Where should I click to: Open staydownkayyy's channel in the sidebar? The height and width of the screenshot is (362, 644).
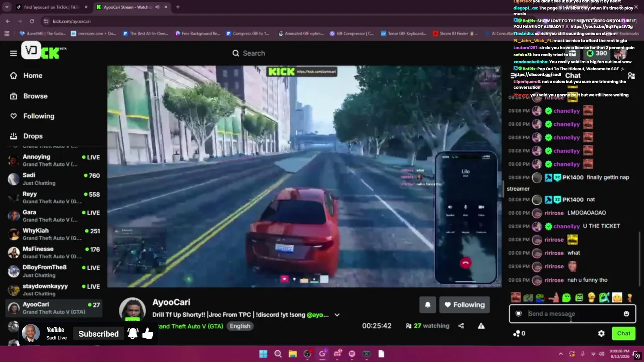pyautogui.click(x=53, y=290)
